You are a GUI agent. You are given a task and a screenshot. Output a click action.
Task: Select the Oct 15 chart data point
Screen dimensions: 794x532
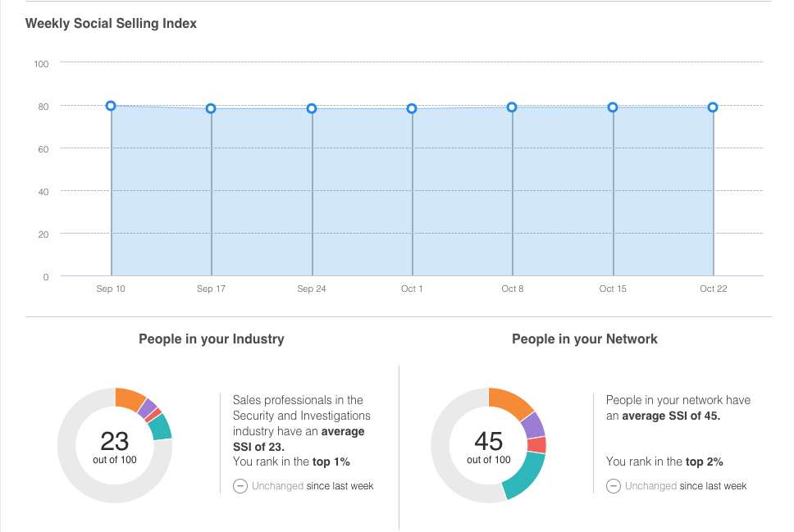[613, 107]
